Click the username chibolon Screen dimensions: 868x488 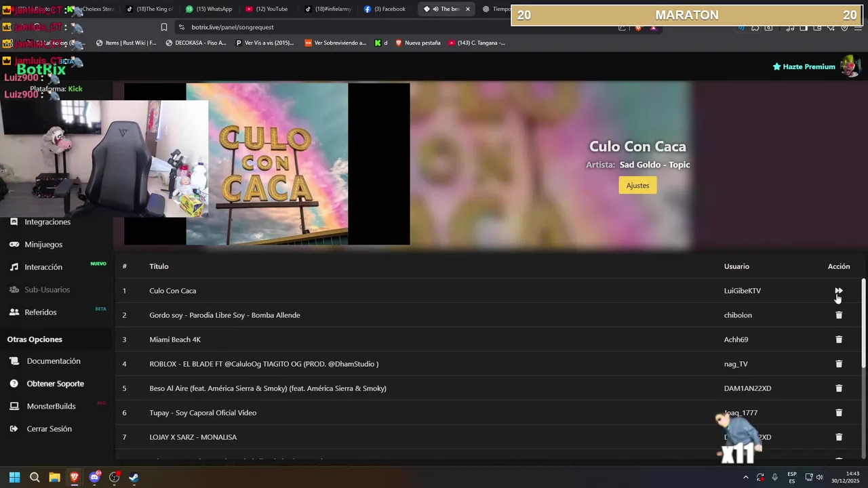[738, 315]
